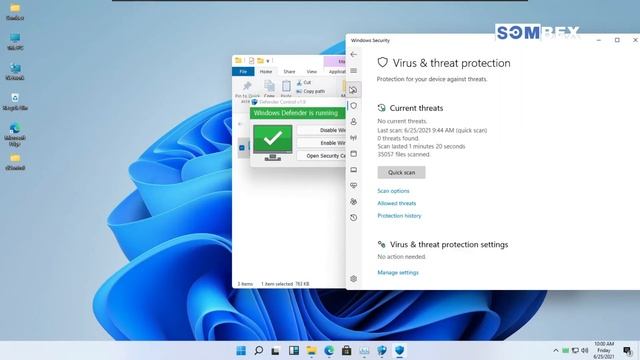
Task: Click the volume speaker tray icon
Action: click(x=585, y=350)
